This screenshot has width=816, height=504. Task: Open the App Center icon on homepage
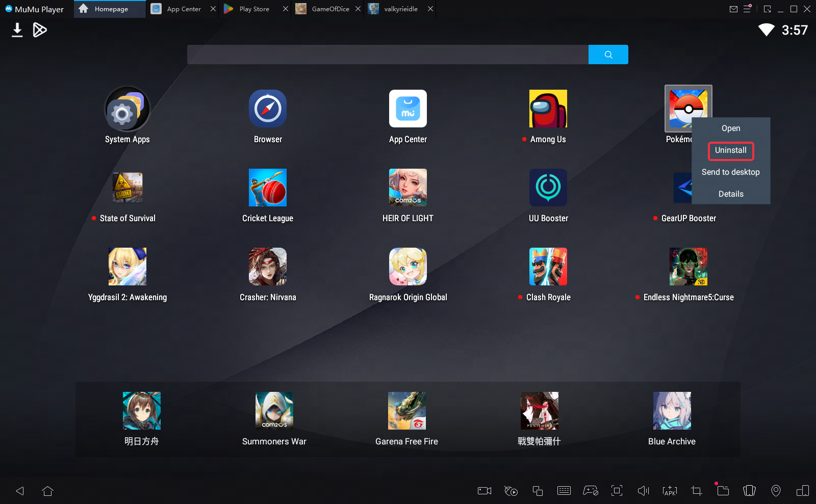(408, 109)
